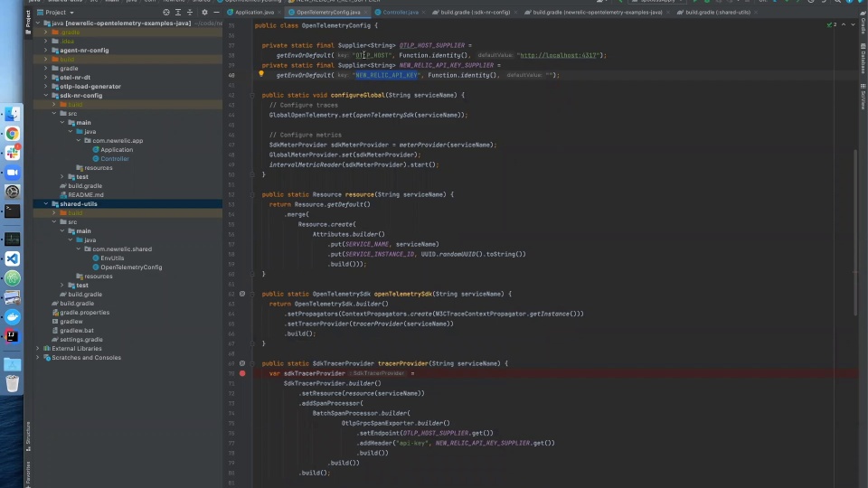Open the Favorites tool window tab
The height and width of the screenshot is (488, 868).
pos(28,474)
